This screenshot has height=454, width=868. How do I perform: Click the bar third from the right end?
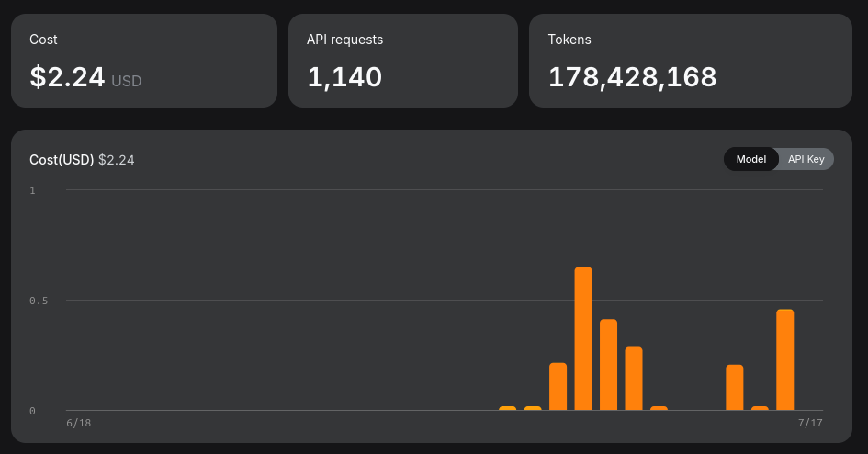735,388
